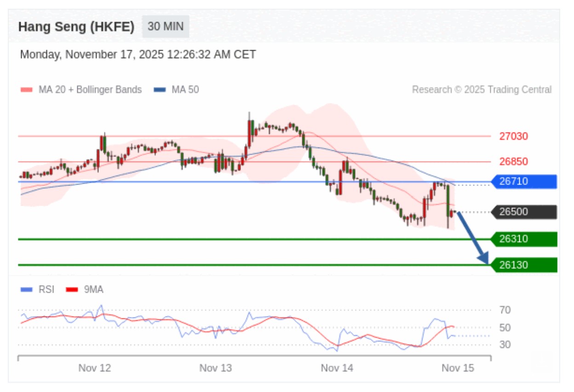Select the 30 MIN timeframe badge
Viewport: 574px width, 392px height.
(166, 27)
